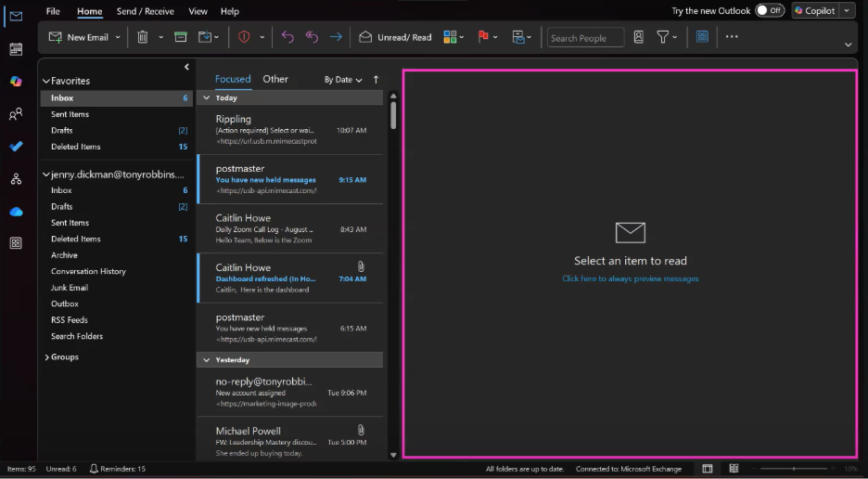Collapse the jenny.dickman account folder tree
Screen dimensions: 868x479
(x=46, y=175)
